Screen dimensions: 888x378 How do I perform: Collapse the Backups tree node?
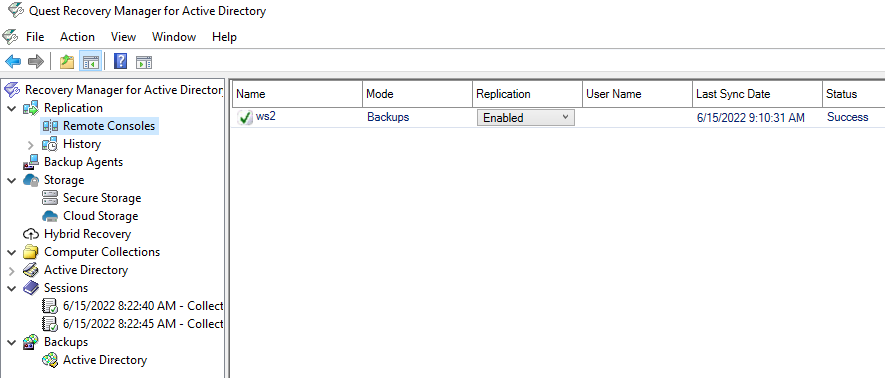pos(12,342)
